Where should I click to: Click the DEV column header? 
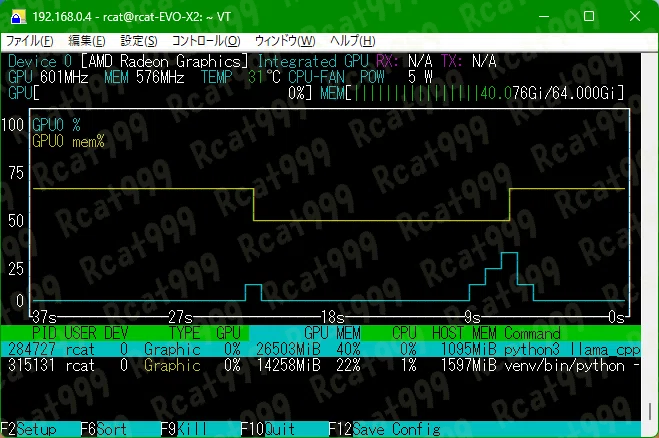coord(116,333)
